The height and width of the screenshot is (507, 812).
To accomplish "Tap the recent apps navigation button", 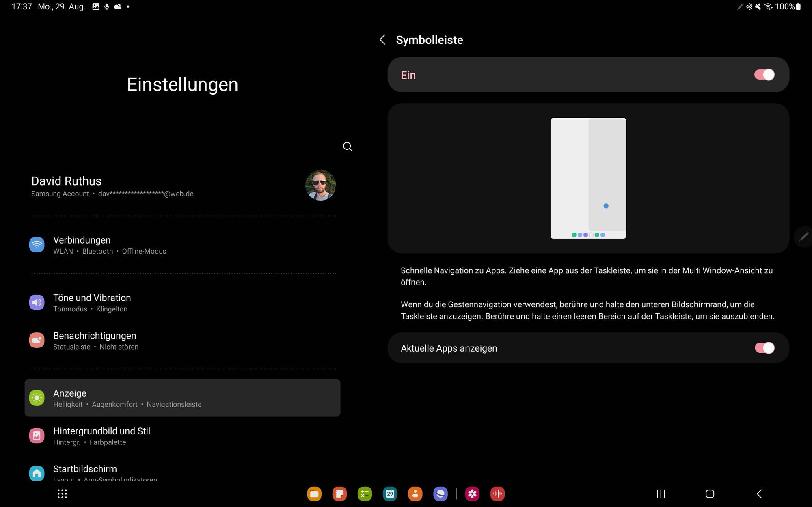I will point(661,494).
